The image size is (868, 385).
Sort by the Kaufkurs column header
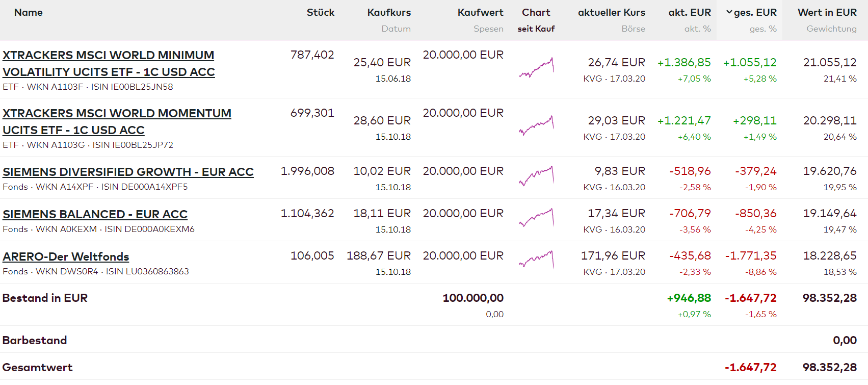coord(389,13)
